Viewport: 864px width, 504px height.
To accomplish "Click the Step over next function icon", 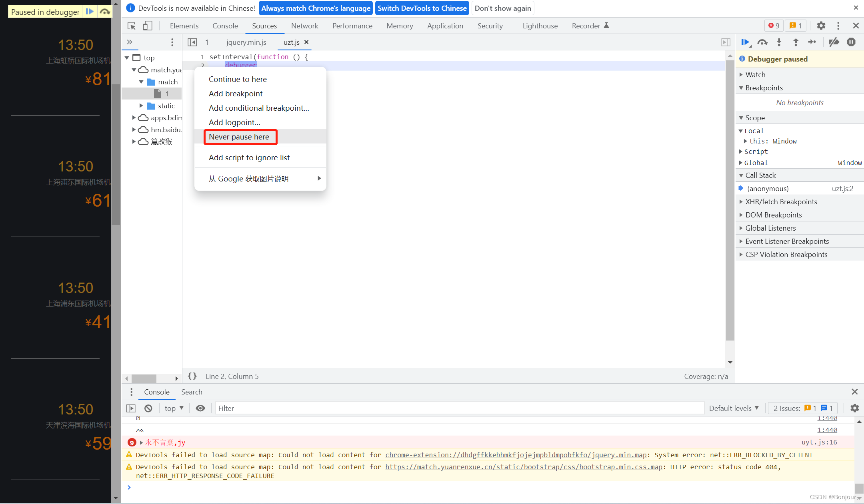I will coord(762,42).
